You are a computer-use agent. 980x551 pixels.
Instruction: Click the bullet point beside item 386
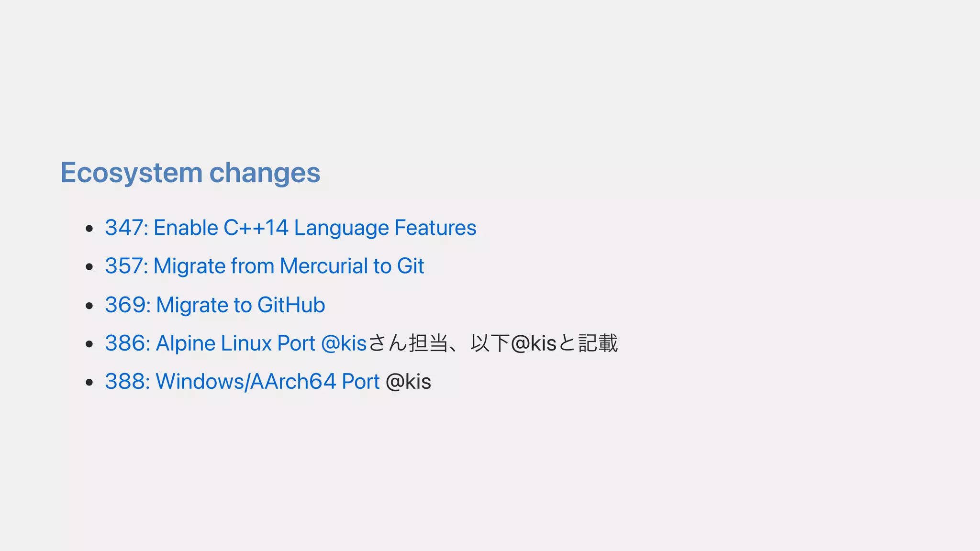89,344
